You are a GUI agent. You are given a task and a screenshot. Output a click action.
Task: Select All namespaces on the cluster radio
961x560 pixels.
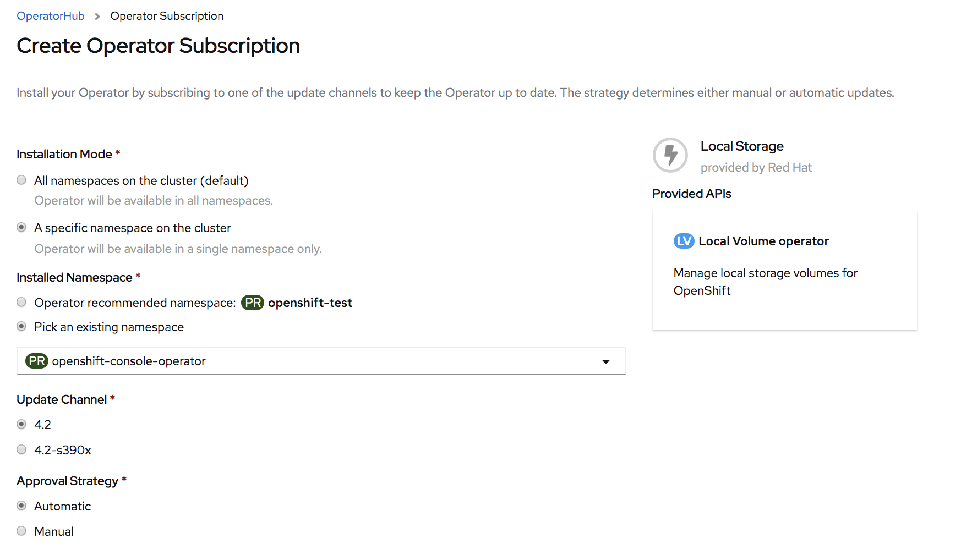click(x=21, y=180)
